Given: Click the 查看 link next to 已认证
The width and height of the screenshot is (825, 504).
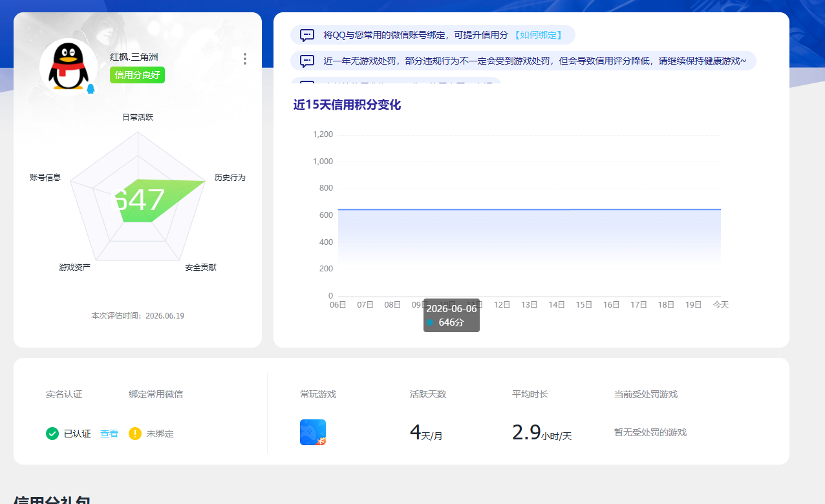Looking at the screenshot, I should (x=109, y=434).
